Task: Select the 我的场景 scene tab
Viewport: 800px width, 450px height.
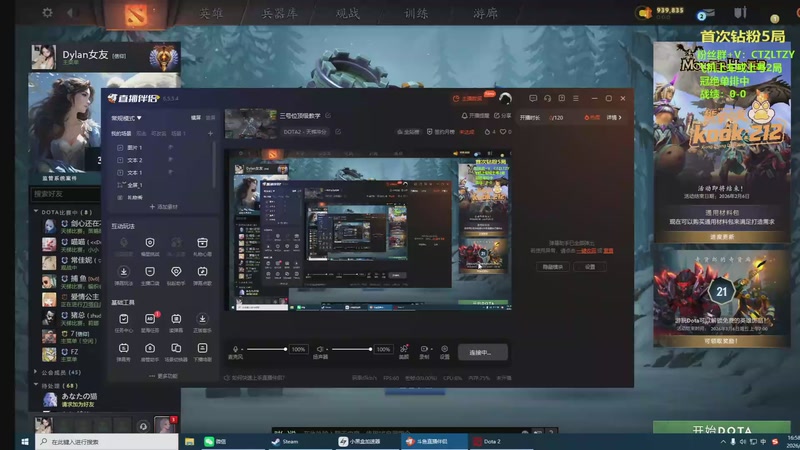Action: (121, 134)
